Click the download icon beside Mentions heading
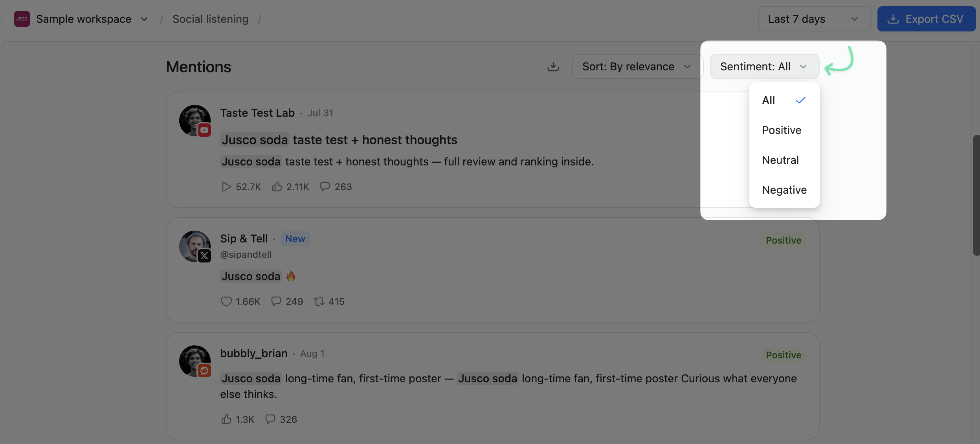Image resolution: width=980 pixels, height=444 pixels. click(553, 66)
